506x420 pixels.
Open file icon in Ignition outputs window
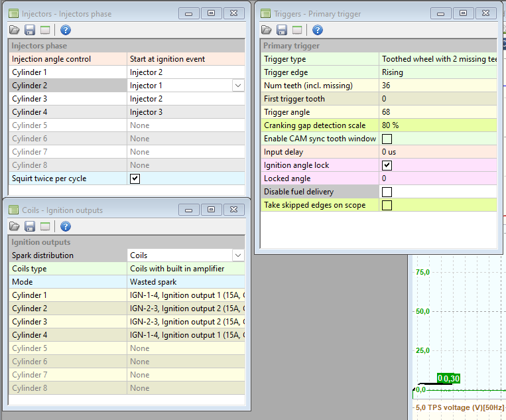[x=14, y=226]
